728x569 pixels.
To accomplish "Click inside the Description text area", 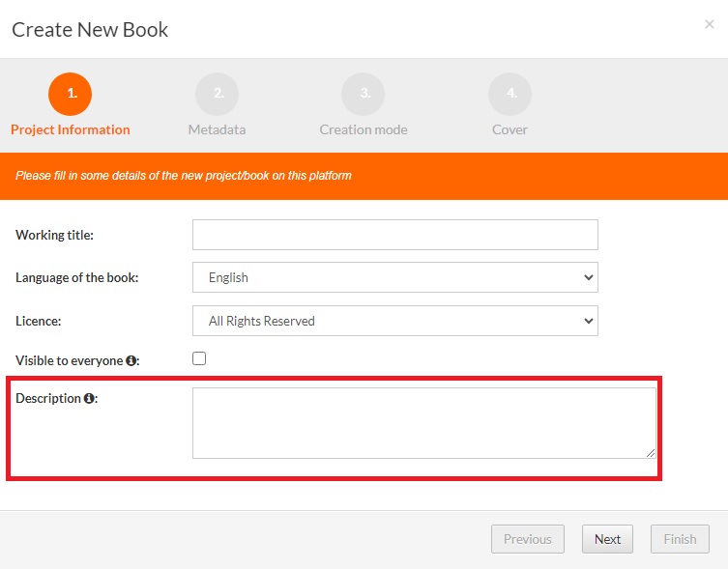I will tap(423, 422).
